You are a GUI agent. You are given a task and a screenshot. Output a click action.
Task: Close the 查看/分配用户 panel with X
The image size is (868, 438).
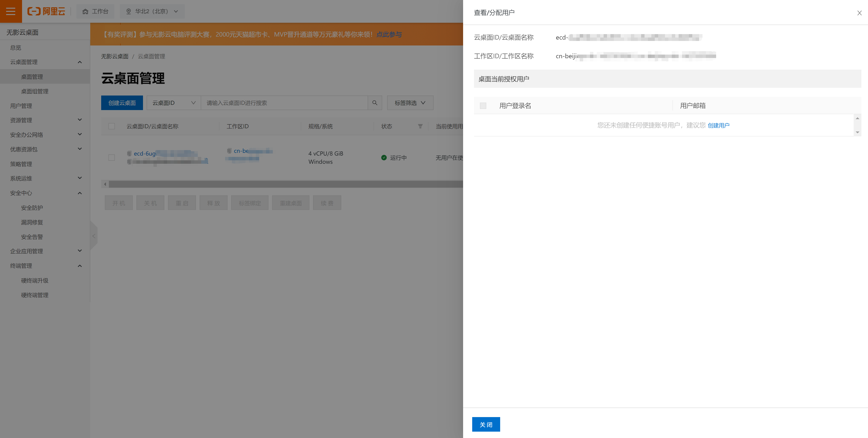859,13
